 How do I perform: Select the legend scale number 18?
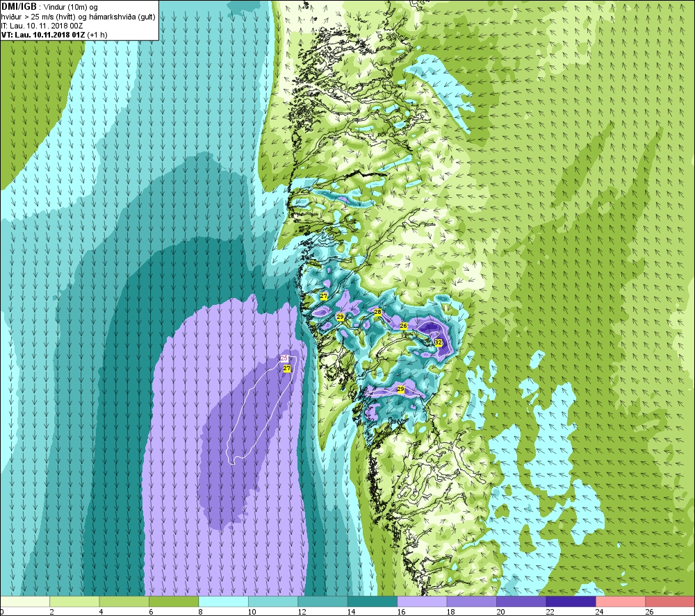click(x=451, y=612)
